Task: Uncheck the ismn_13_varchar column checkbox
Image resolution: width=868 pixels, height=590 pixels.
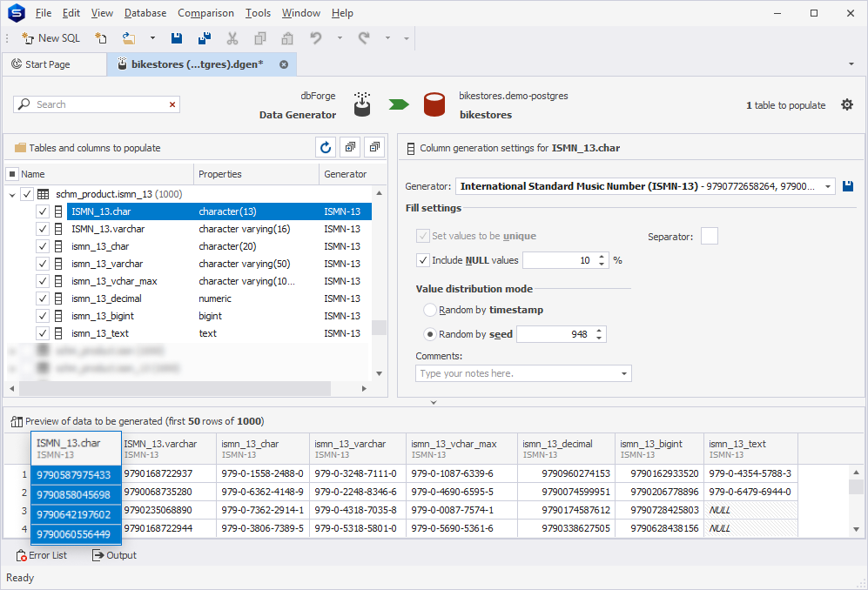Action: pos(42,264)
